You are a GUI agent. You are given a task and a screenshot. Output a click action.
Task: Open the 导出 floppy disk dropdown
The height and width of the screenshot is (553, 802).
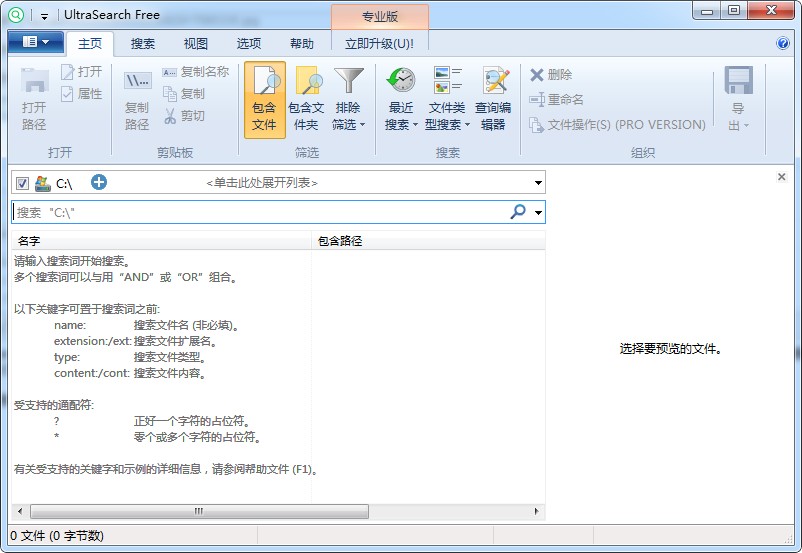tap(738, 100)
